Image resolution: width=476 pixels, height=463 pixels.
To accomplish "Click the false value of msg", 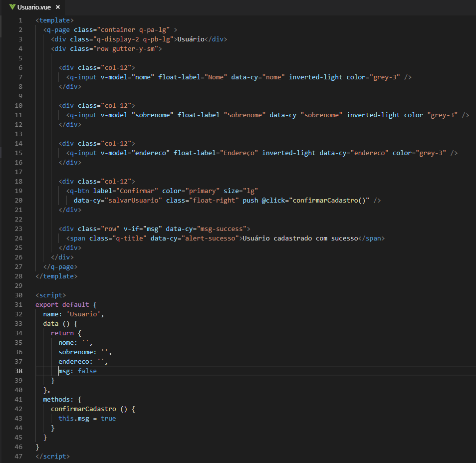I will click(87, 371).
